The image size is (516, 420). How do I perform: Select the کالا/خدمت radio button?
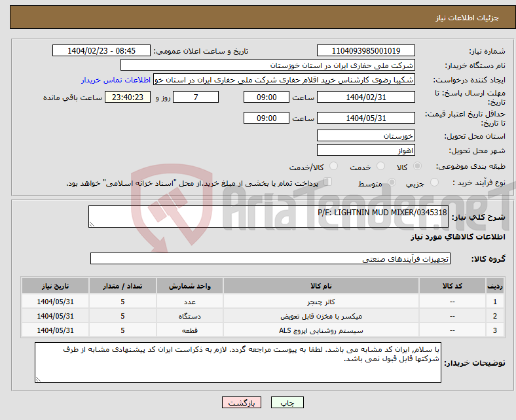pos(334,166)
